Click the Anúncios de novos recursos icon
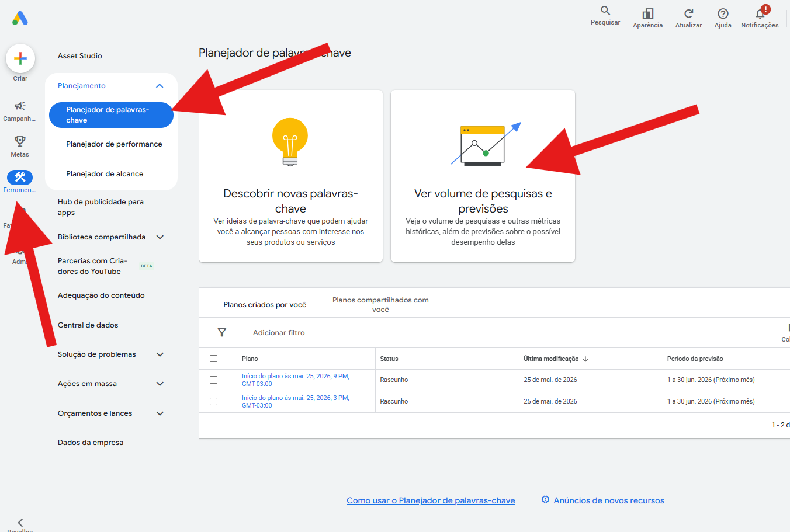790x532 pixels. tap(545, 499)
